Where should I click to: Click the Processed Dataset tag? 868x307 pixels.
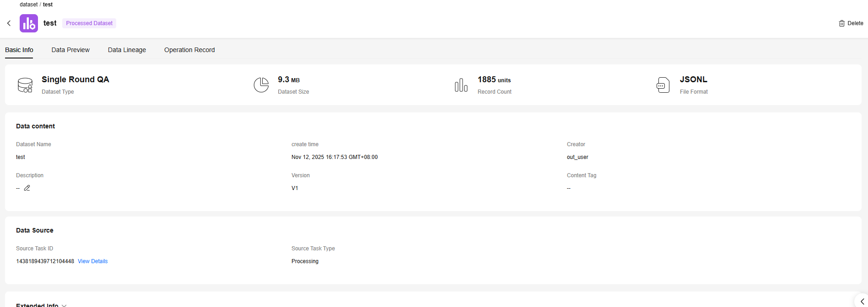89,23
